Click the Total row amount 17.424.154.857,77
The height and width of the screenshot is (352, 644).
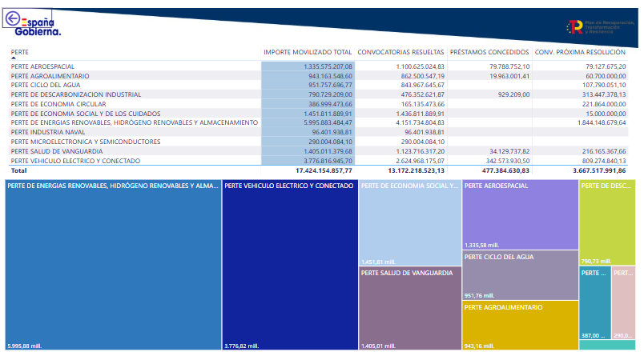point(324,170)
